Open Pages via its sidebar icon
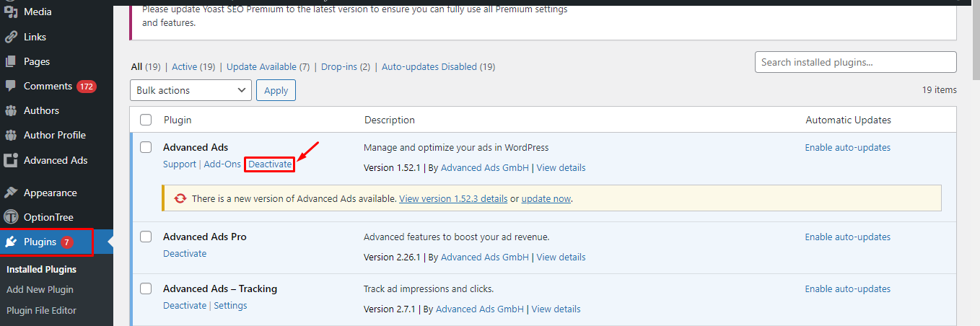Image resolution: width=980 pixels, height=326 pixels. tap(11, 61)
